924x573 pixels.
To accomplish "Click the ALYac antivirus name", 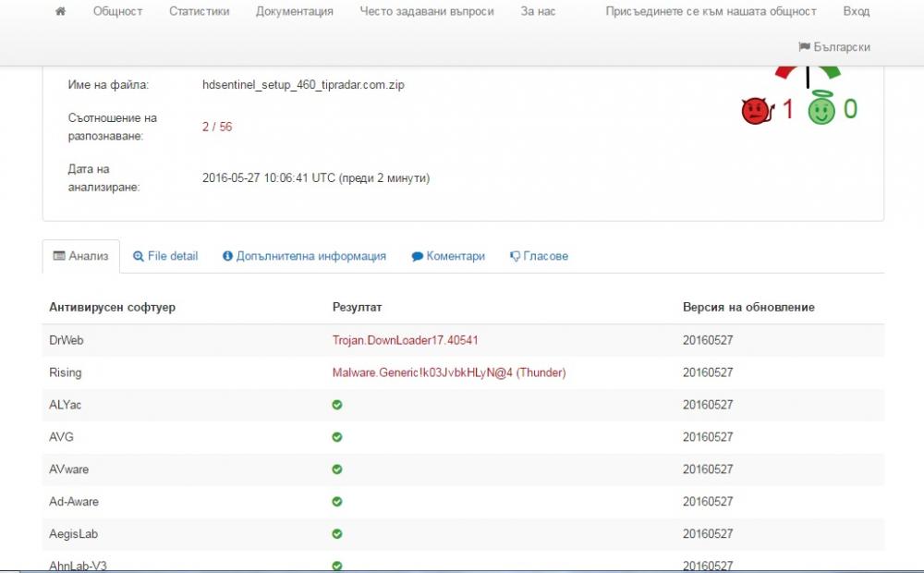I will 66,405.
